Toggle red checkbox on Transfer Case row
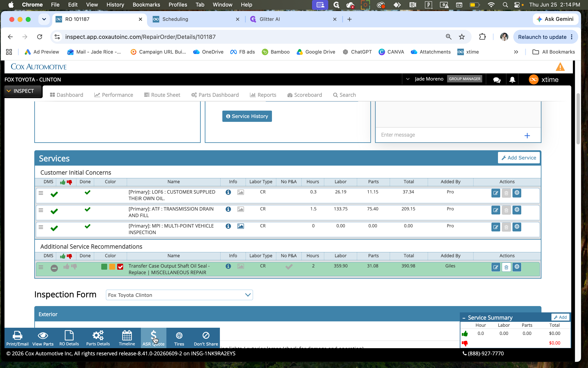Screen dimensions: 588x368 120,267
